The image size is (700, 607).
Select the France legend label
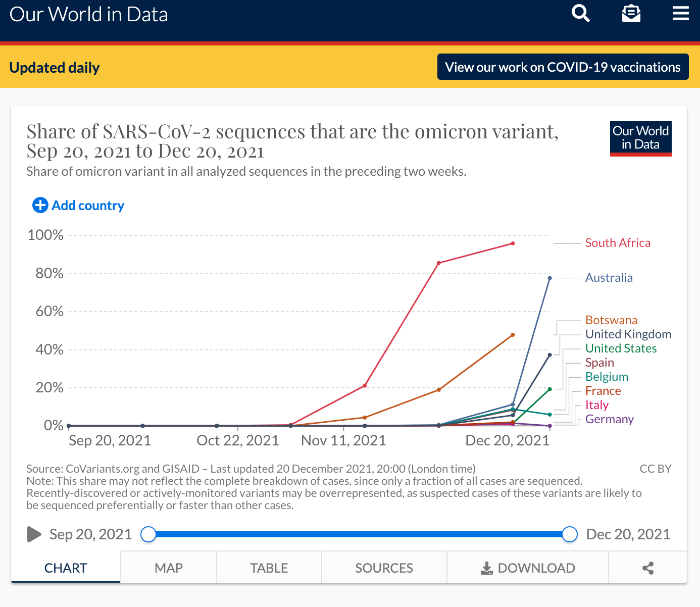tap(603, 391)
